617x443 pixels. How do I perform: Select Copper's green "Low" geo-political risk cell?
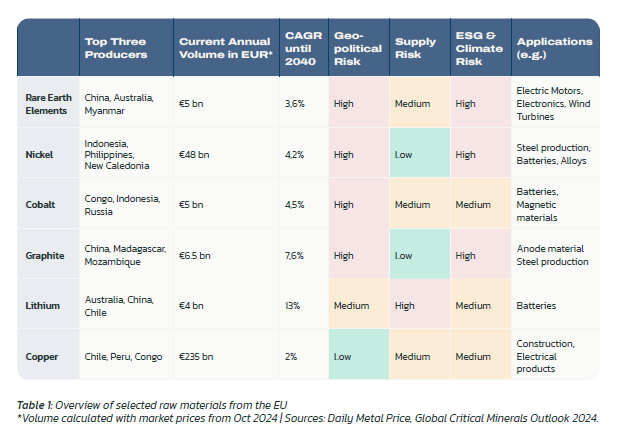click(357, 356)
